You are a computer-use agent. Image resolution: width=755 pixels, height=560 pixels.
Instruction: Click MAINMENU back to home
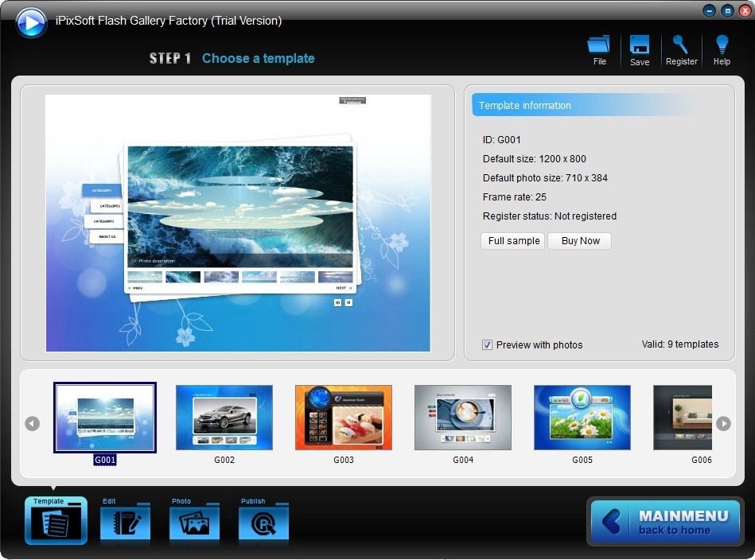pyautogui.click(x=665, y=521)
